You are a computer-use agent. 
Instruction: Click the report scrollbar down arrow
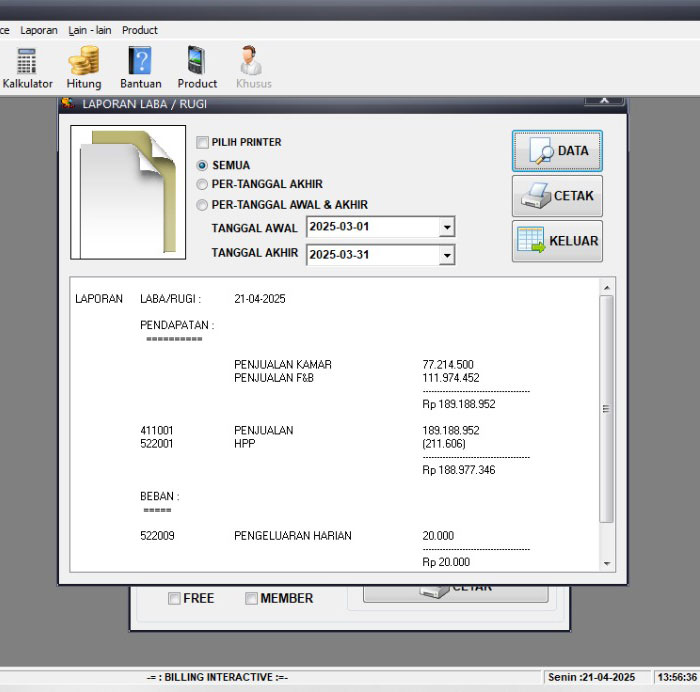606,564
